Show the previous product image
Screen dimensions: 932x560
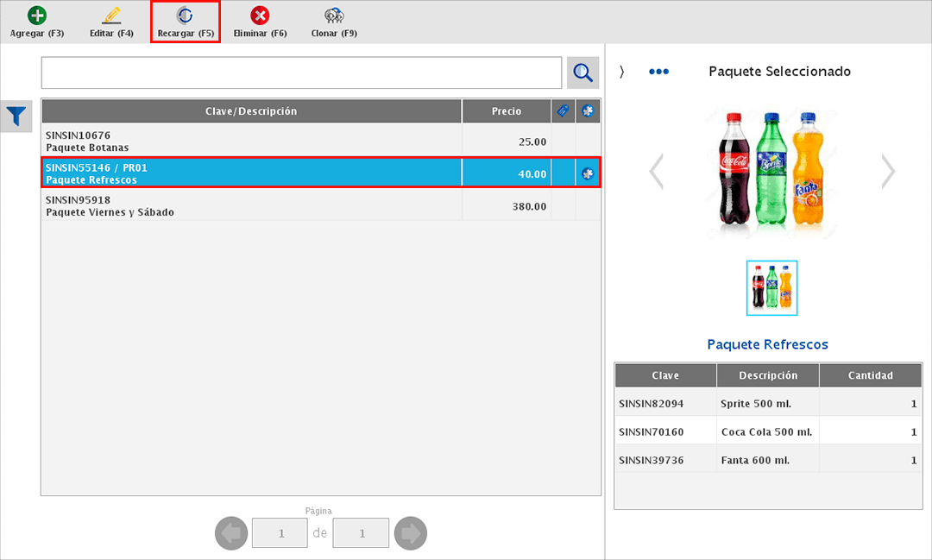click(x=657, y=172)
